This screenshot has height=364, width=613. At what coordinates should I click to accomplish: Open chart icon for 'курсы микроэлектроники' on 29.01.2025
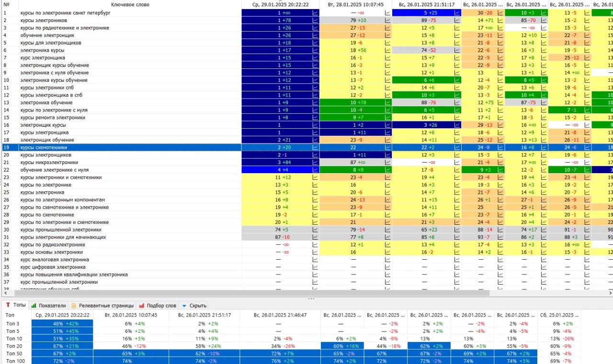pyautogui.click(x=315, y=163)
